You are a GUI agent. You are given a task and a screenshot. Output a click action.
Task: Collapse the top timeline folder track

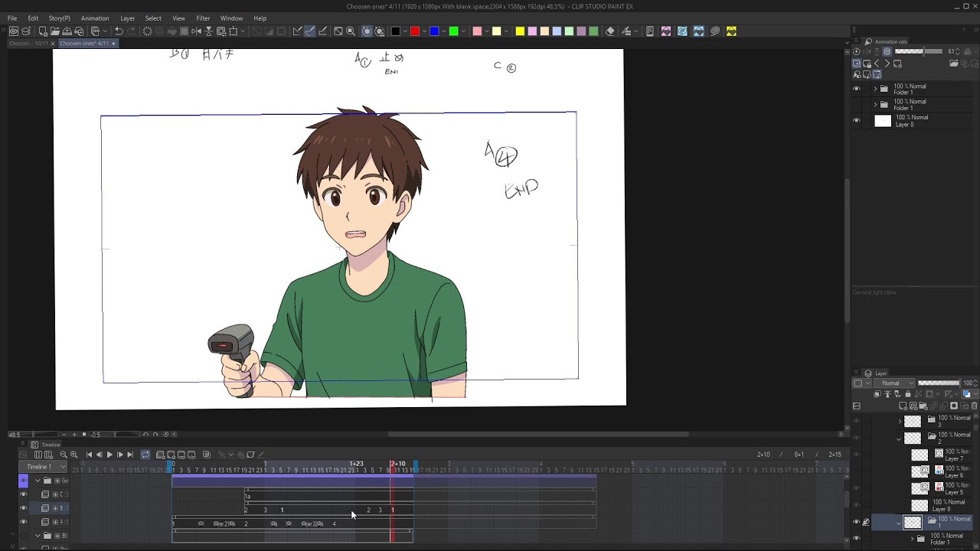click(x=38, y=481)
